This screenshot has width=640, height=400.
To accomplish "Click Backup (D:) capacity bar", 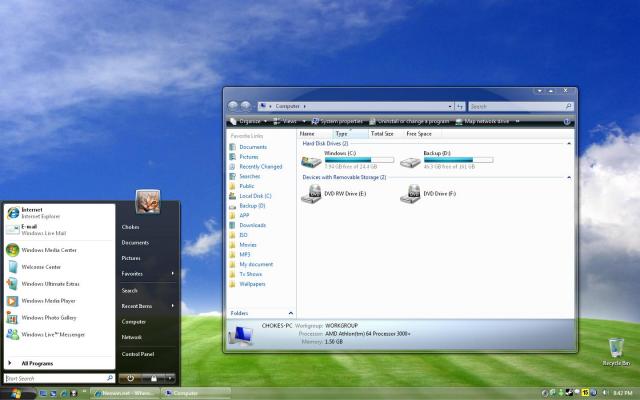I will 458,160.
